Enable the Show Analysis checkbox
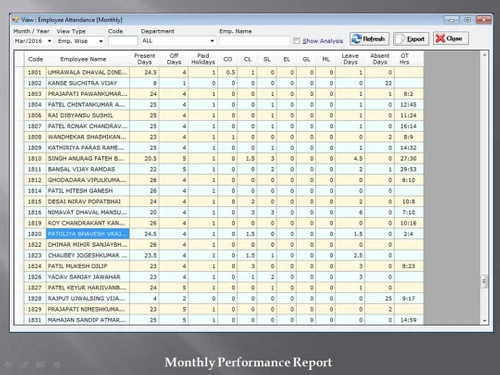Image resolution: width=500 pixels, height=375 pixels. pos(296,41)
